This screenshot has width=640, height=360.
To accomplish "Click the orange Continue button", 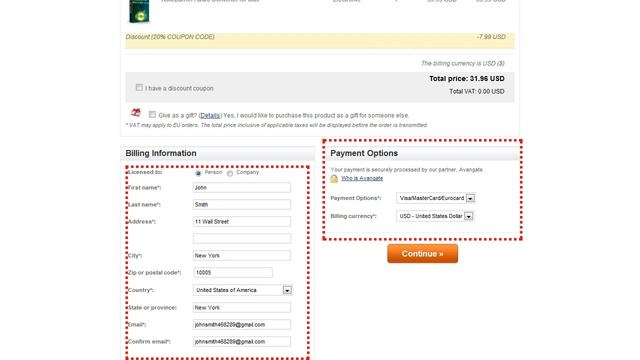I will coord(422,253).
